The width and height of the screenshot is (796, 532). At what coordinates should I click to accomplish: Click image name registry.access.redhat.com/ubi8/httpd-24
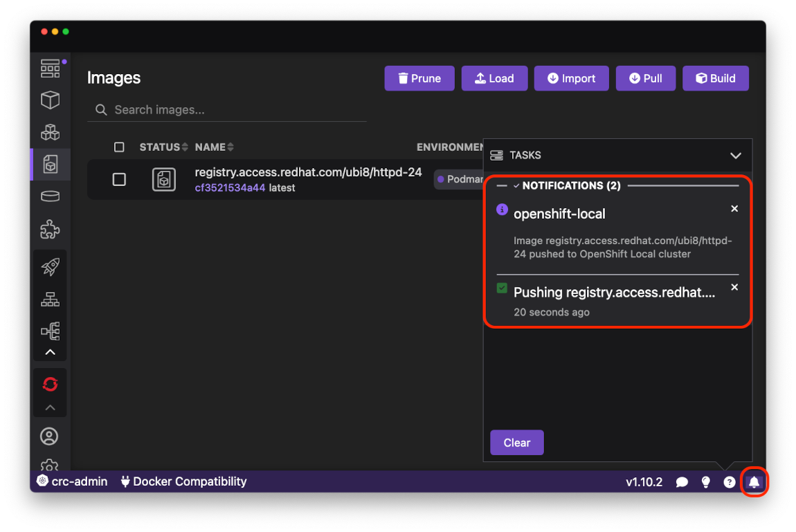(x=308, y=172)
